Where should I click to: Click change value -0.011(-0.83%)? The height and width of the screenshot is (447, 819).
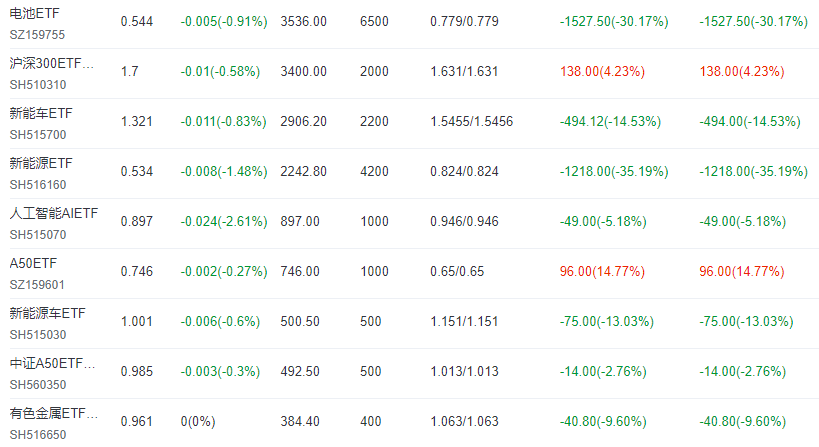(x=224, y=122)
